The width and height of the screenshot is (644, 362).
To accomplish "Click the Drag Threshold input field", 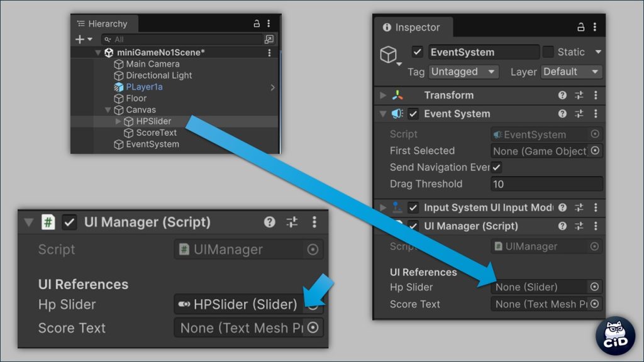I will [546, 184].
